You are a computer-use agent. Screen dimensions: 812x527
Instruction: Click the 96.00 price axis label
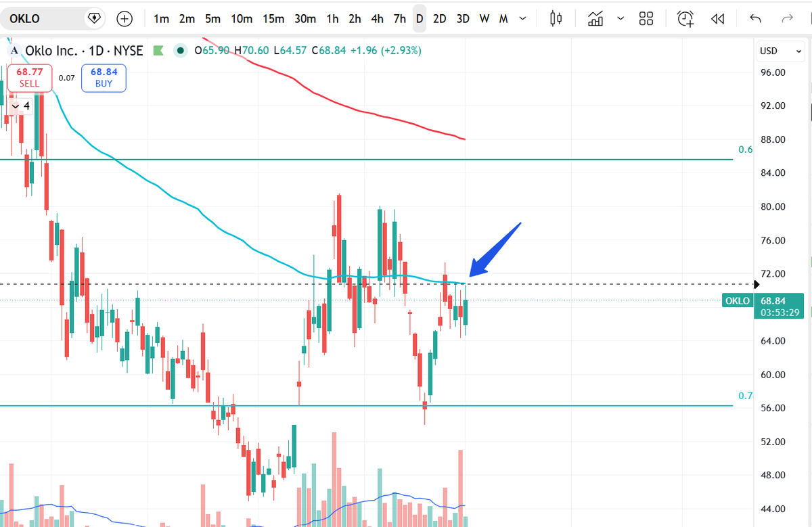[771, 72]
